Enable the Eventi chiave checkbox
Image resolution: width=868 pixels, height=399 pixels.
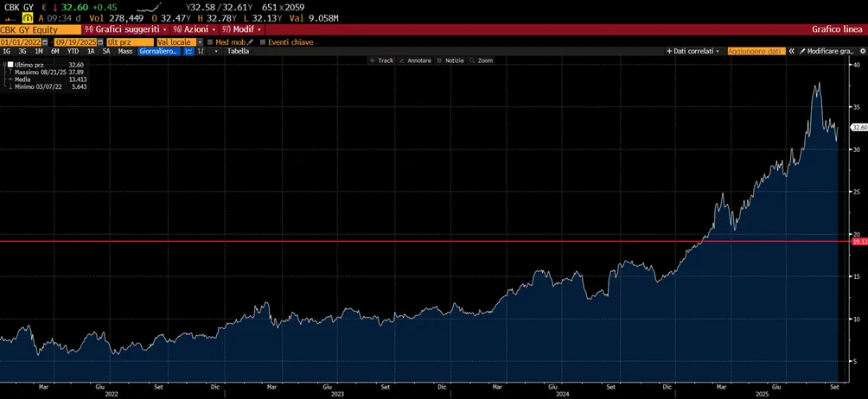(263, 42)
